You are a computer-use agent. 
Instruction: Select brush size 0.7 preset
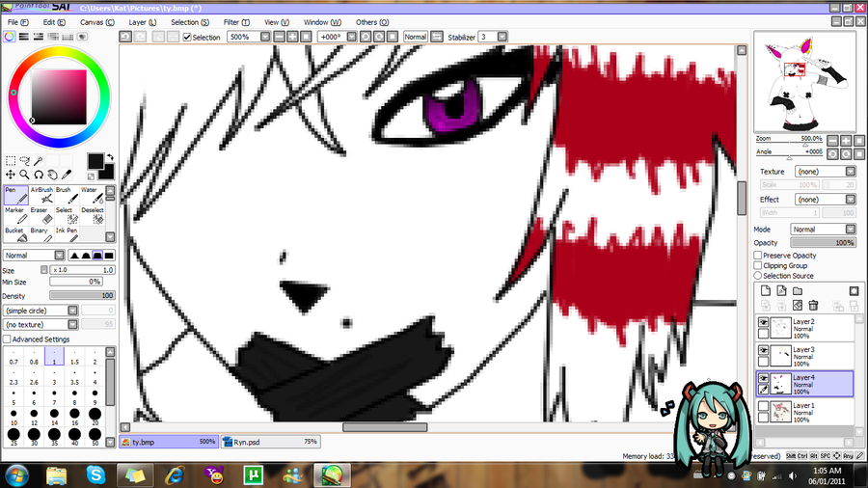click(x=14, y=356)
